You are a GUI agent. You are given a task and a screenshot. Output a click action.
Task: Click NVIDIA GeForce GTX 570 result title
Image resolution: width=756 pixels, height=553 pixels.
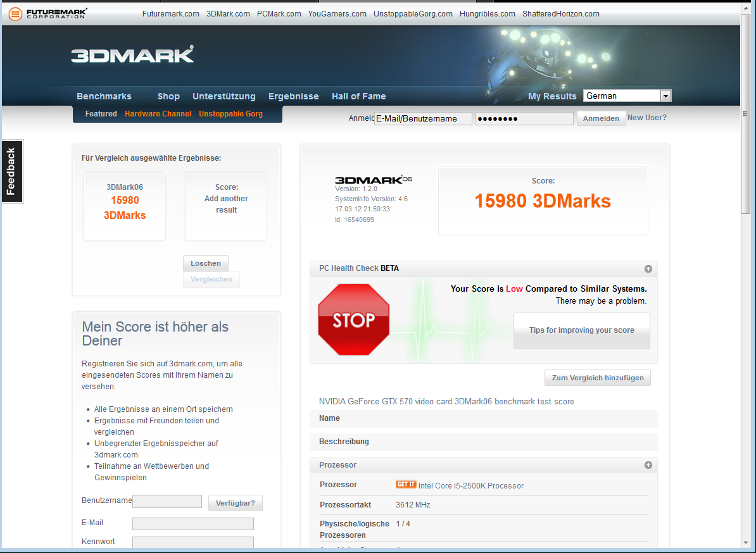click(x=446, y=401)
